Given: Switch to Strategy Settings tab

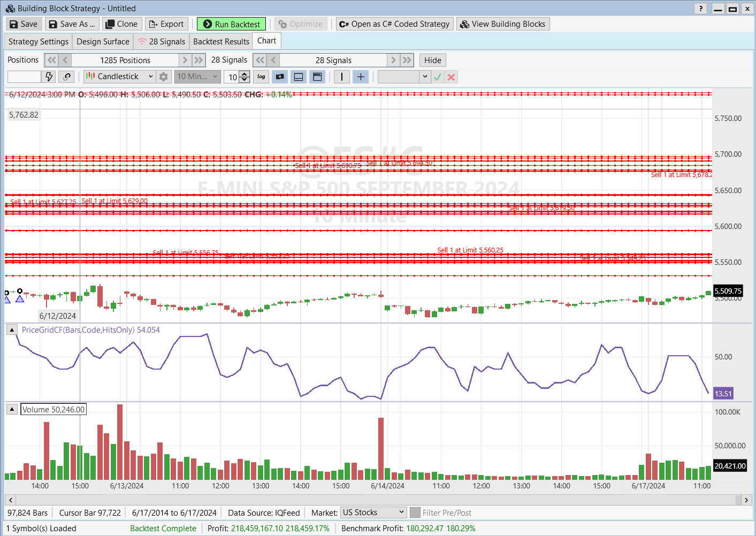Looking at the screenshot, I should 39,42.
